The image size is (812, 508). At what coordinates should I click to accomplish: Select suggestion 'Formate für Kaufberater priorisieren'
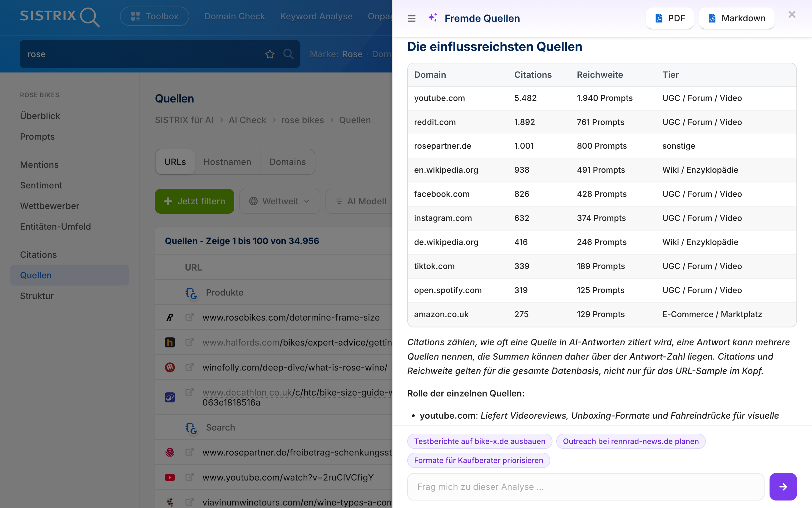(x=478, y=460)
